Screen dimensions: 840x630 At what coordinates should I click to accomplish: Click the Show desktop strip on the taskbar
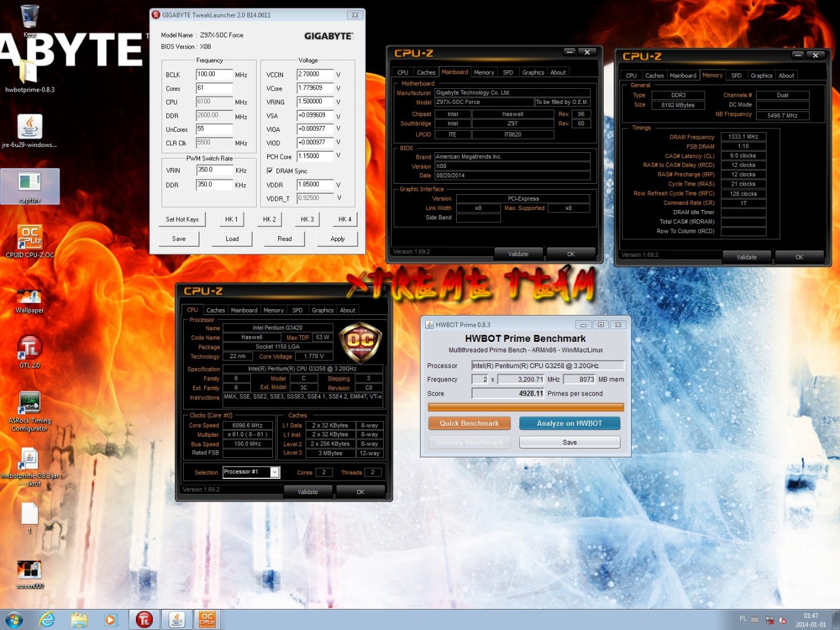click(x=836, y=619)
